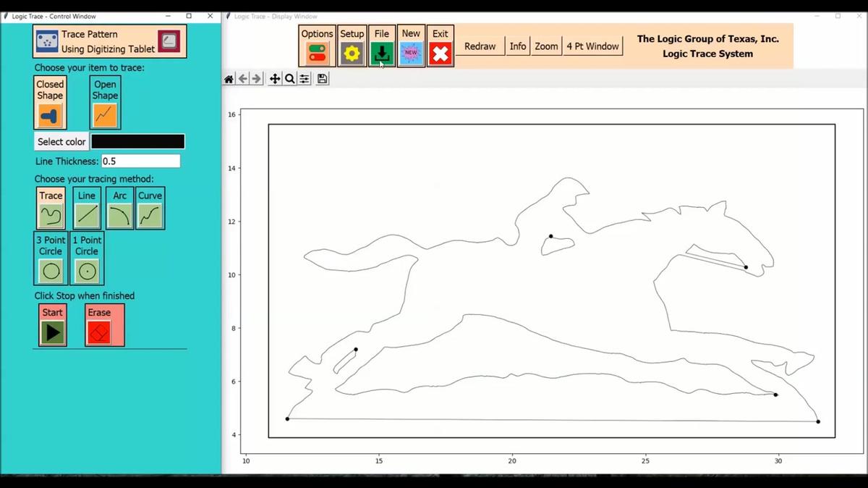Open the Options panel with the switch icon
The height and width of the screenshot is (488, 868).
coord(317,45)
